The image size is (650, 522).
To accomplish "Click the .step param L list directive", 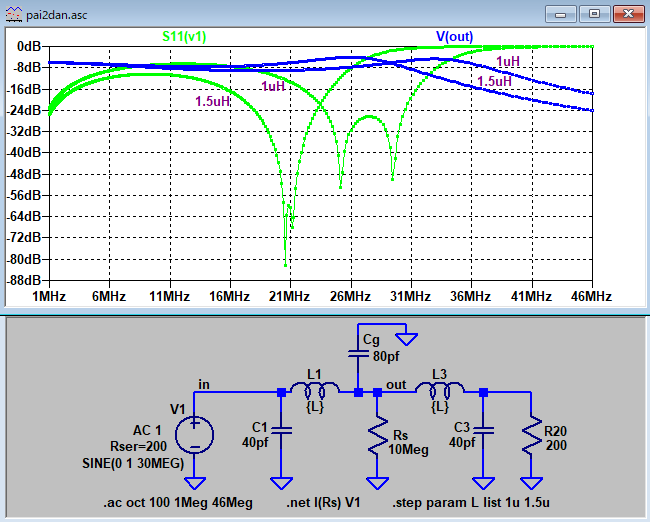I will pyautogui.click(x=470, y=502).
